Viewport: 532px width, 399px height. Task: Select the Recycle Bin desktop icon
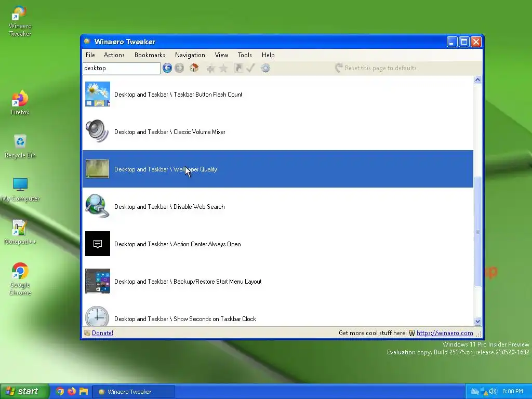point(20,146)
